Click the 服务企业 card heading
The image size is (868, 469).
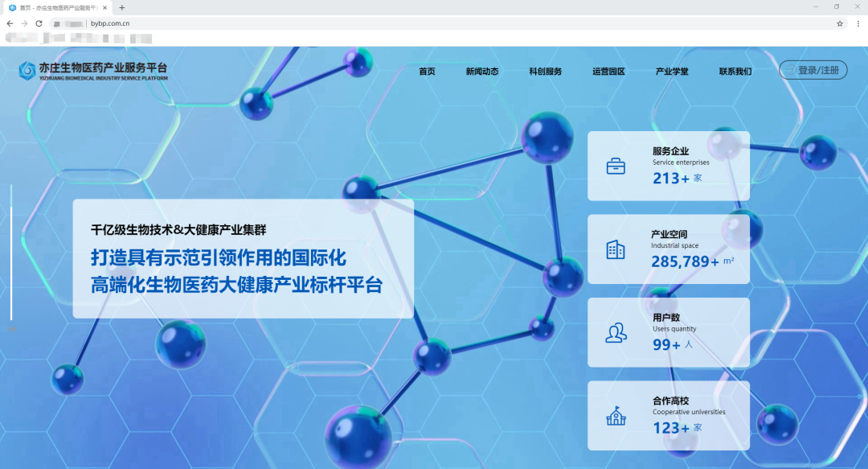coord(670,150)
